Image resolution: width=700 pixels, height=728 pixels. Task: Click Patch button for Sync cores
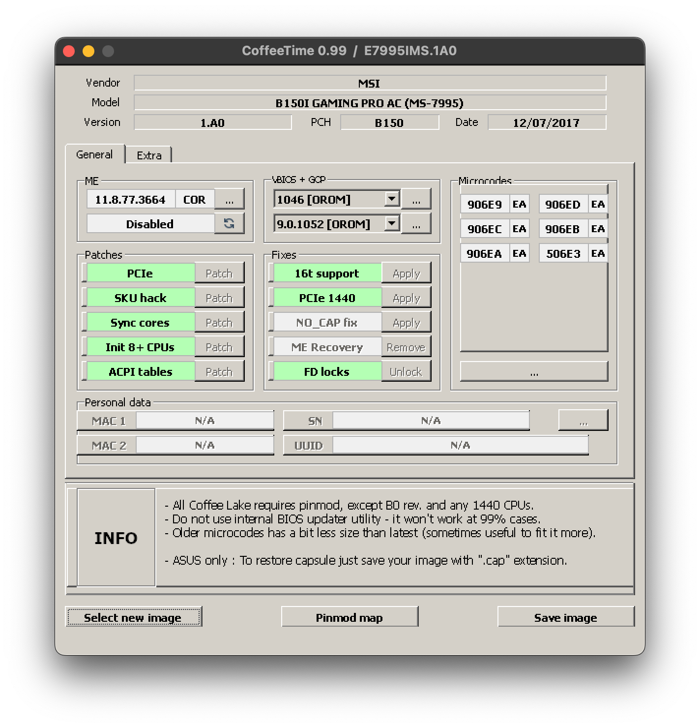[219, 322]
